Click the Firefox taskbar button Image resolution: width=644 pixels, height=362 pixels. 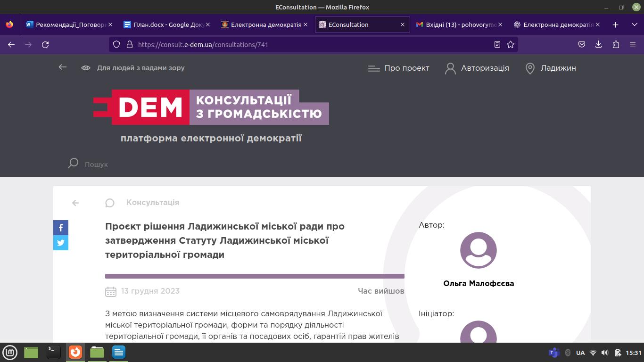pyautogui.click(x=75, y=352)
